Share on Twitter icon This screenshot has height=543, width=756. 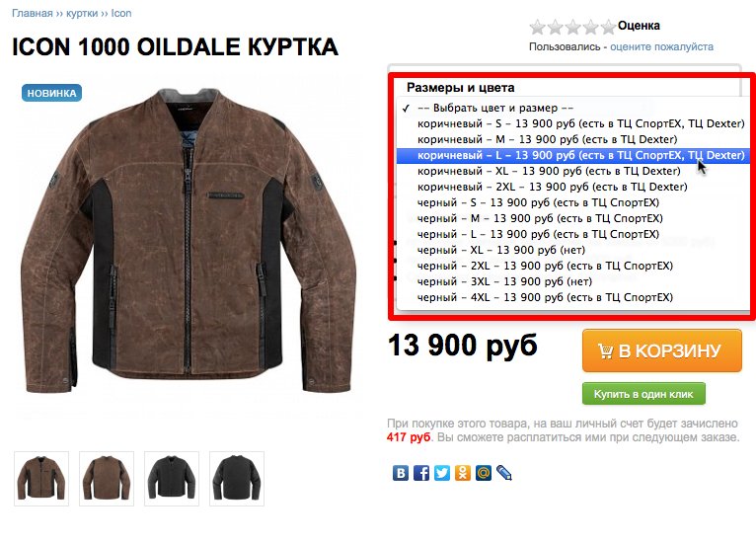[x=441, y=473]
